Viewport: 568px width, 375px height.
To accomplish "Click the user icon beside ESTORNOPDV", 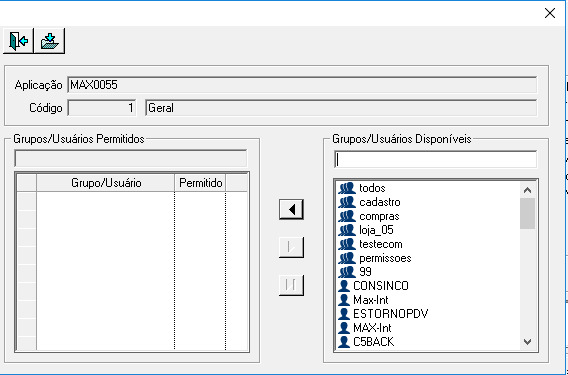I will [344, 314].
